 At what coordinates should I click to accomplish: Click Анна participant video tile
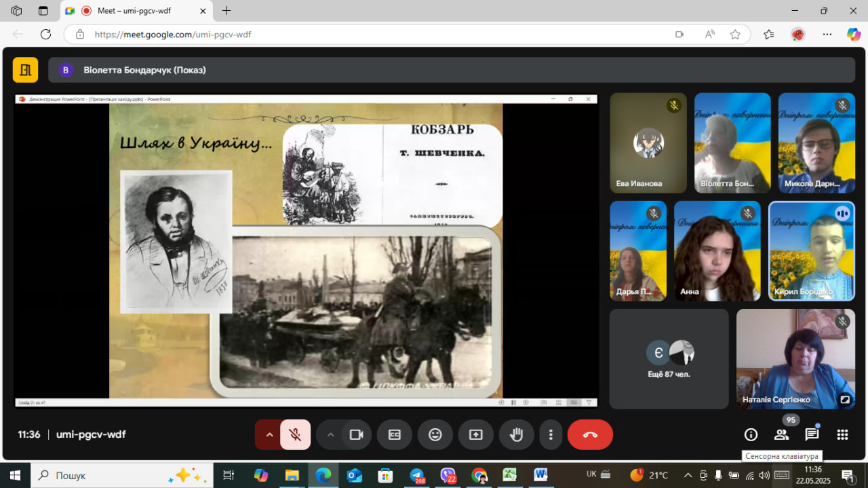click(717, 251)
